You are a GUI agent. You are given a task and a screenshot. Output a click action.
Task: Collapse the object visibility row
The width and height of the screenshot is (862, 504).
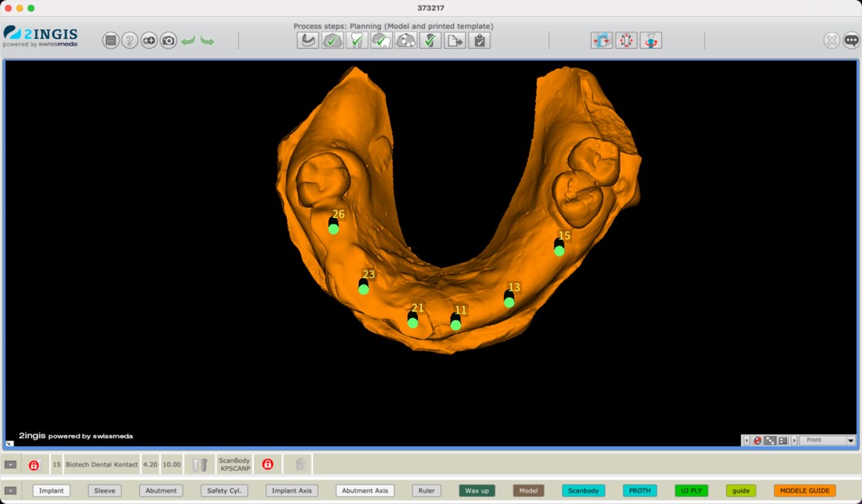point(11,491)
